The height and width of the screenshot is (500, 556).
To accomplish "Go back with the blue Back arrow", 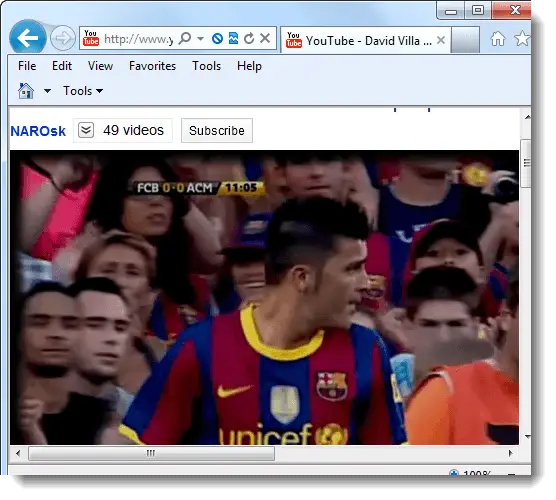I will tap(28, 38).
